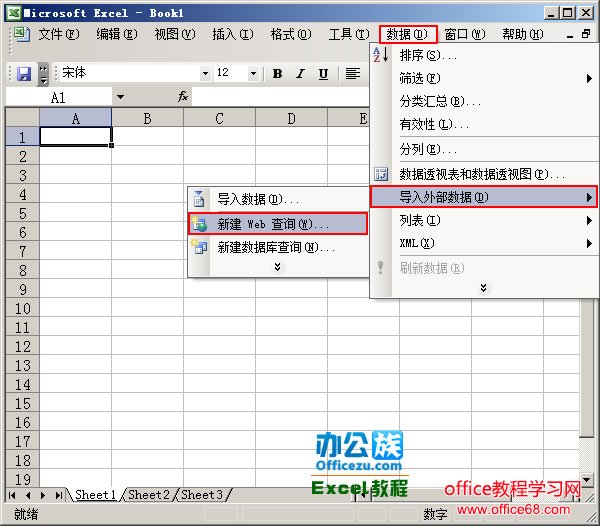Screen dimensions: 600x526
Task: Click workbook minimize icon in menu bar
Action: [x=570, y=35]
